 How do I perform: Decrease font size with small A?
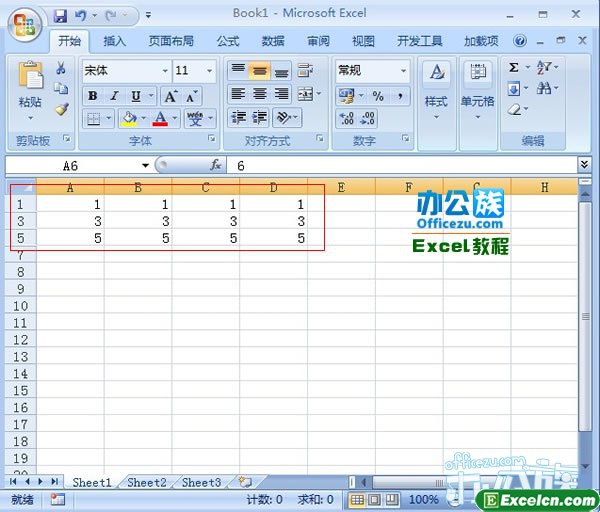click(191, 97)
